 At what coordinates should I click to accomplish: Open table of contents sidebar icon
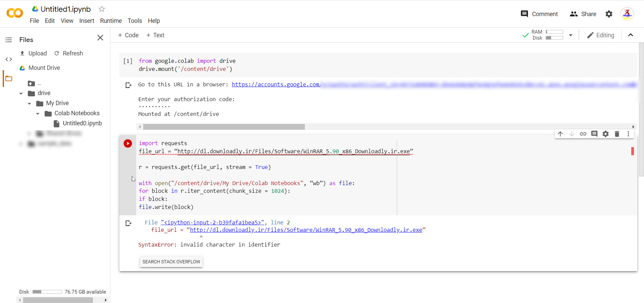tap(9, 40)
